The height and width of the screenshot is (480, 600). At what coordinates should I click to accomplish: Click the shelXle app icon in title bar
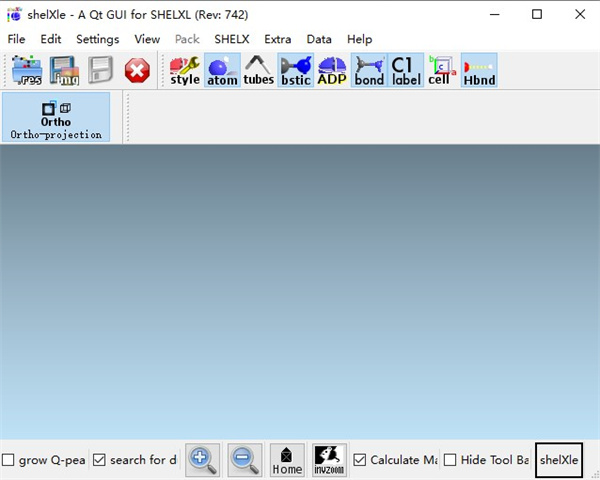tap(14, 15)
